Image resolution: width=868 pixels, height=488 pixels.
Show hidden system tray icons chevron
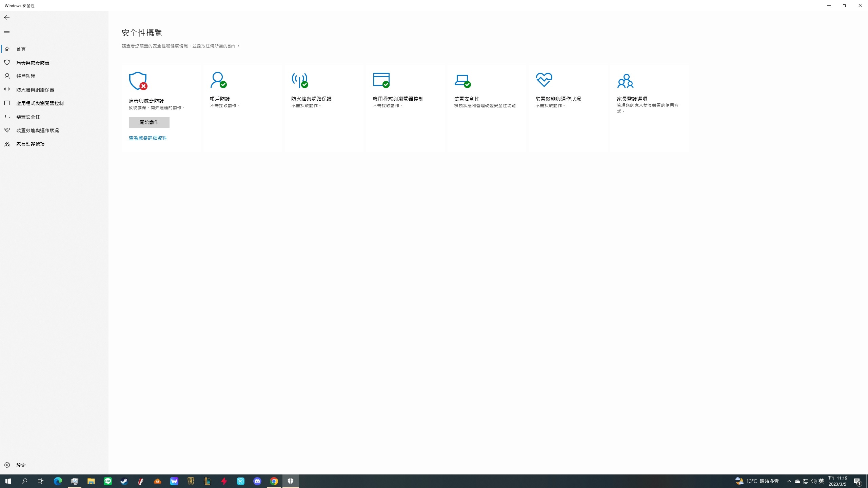click(x=789, y=481)
